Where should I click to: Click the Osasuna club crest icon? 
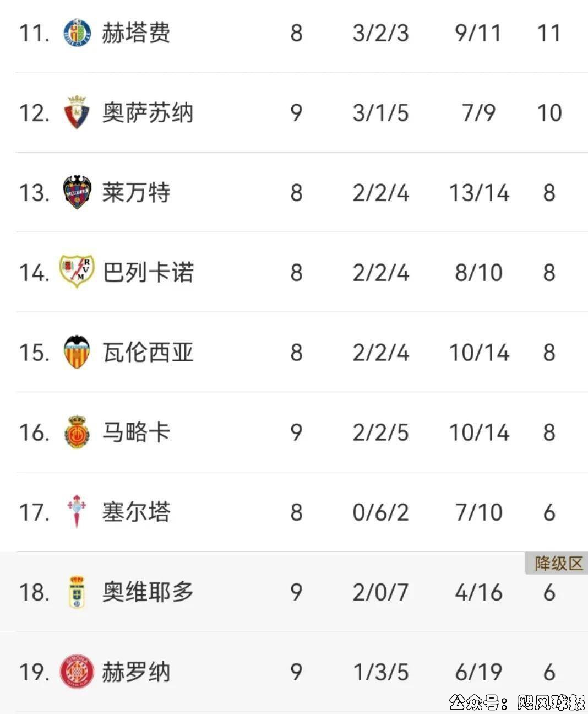77,112
